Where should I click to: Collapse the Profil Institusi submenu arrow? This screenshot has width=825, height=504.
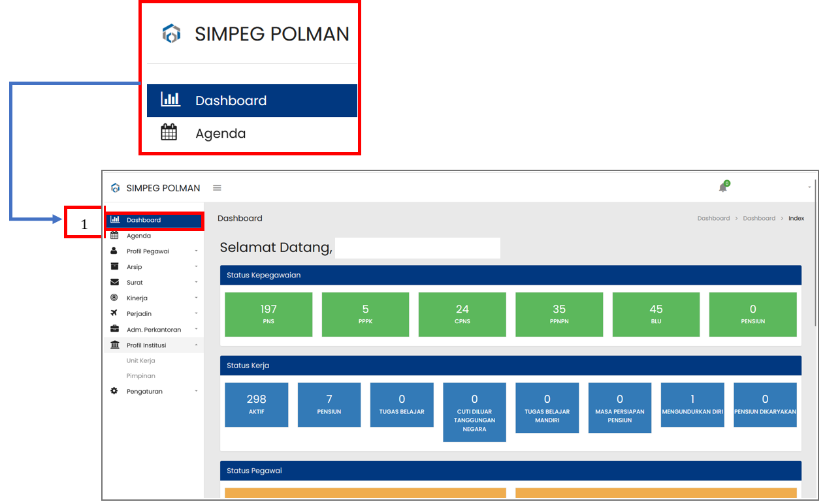[x=196, y=345]
